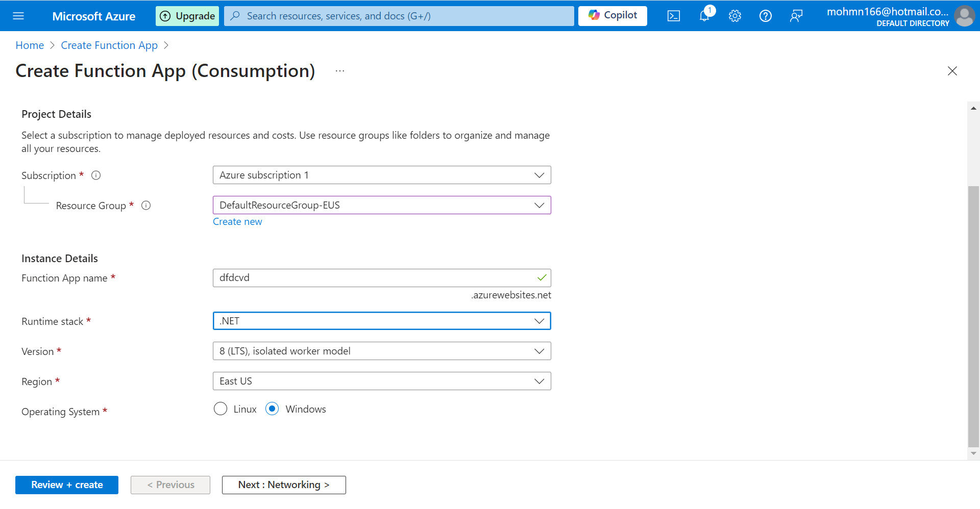Click the scrollbar down arrow
The height and width of the screenshot is (509, 980).
[973, 453]
